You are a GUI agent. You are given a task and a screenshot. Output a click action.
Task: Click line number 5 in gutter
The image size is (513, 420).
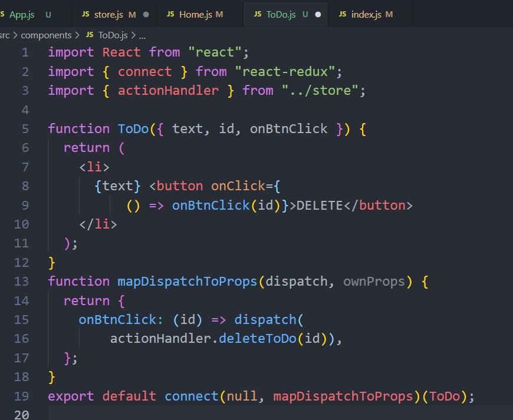click(x=25, y=129)
